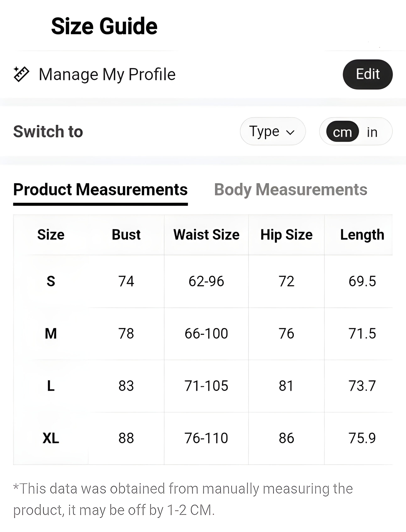Click the Manage My Profile label

coord(107,74)
